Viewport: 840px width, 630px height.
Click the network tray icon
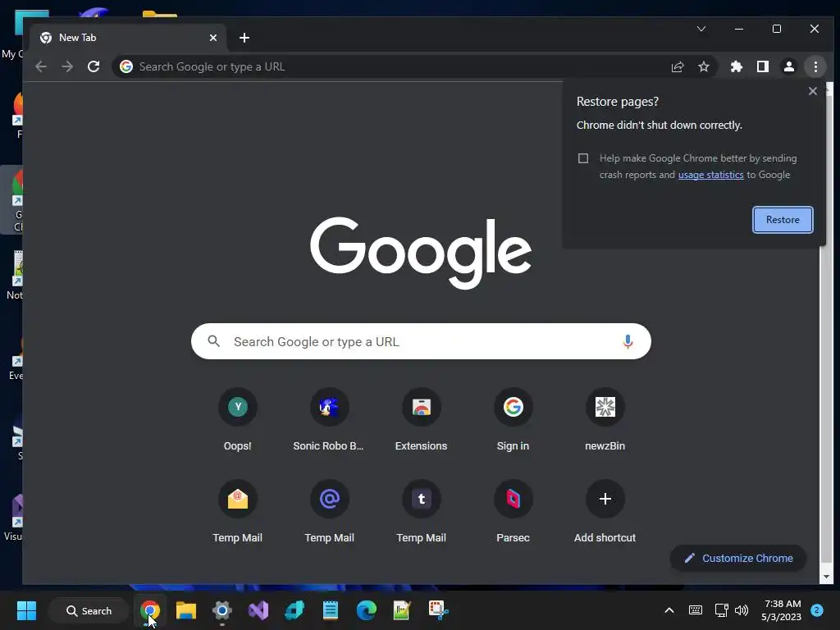pos(721,610)
